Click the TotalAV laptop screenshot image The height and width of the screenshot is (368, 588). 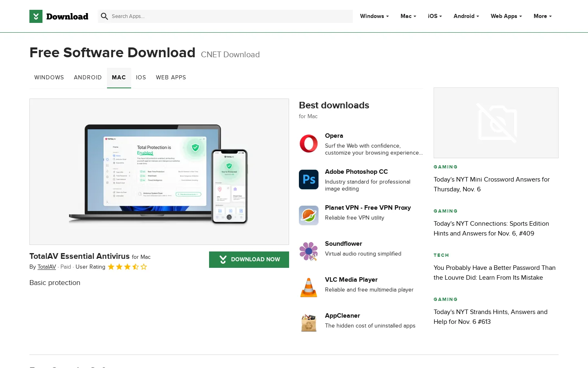click(x=159, y=172)
